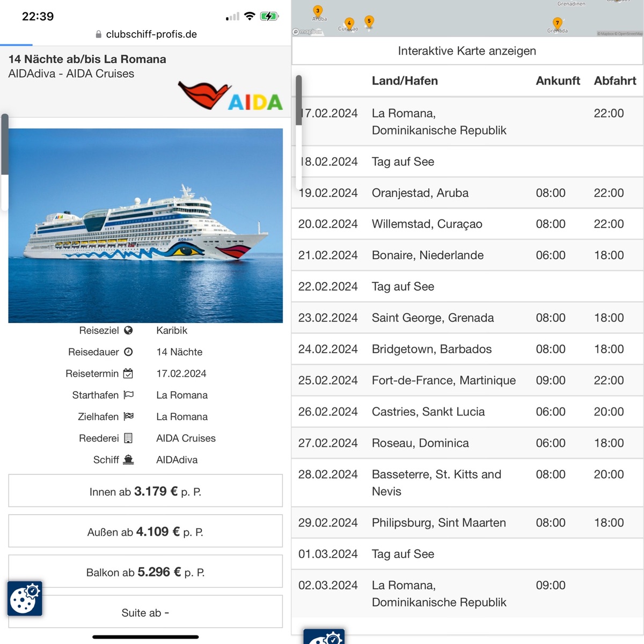
Task: Click the Bonaire, Niederlande port entry
Action: [428, 255]
